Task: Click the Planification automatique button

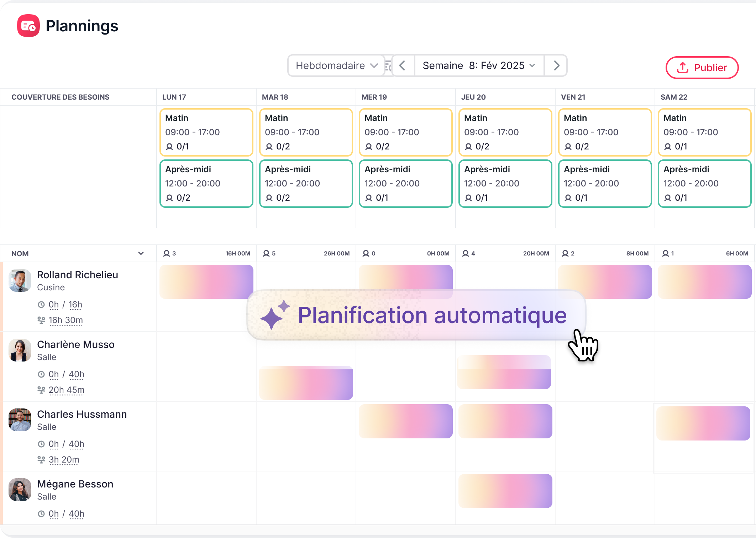Action: (x=416, y=315)
